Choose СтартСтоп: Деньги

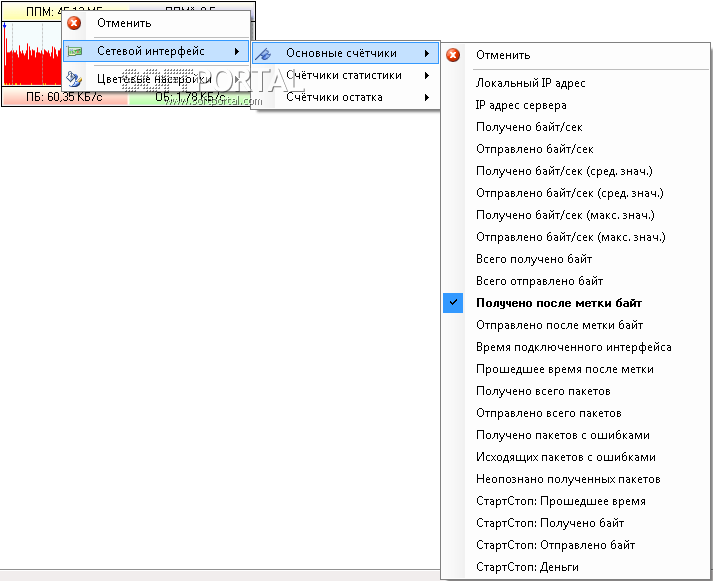[576, 567]
